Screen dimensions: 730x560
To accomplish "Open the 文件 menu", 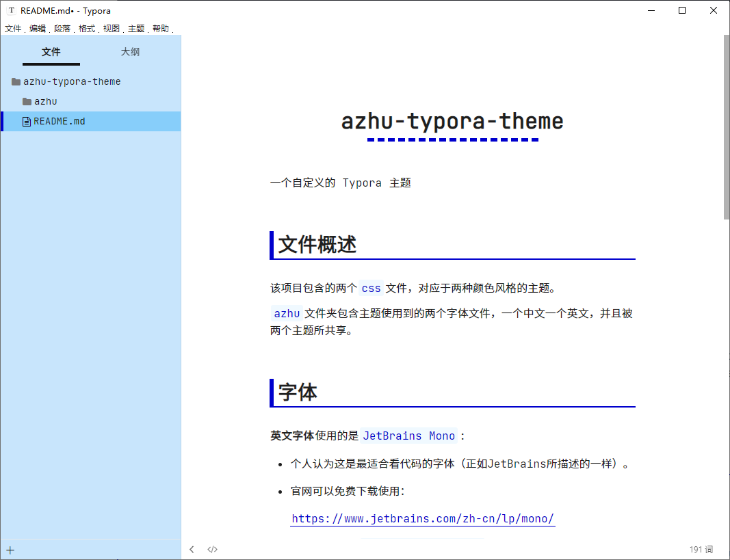I will (12, 28).
